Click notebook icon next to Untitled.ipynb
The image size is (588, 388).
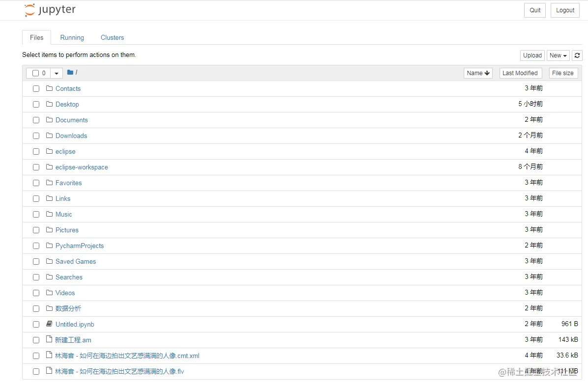point(49,324)
